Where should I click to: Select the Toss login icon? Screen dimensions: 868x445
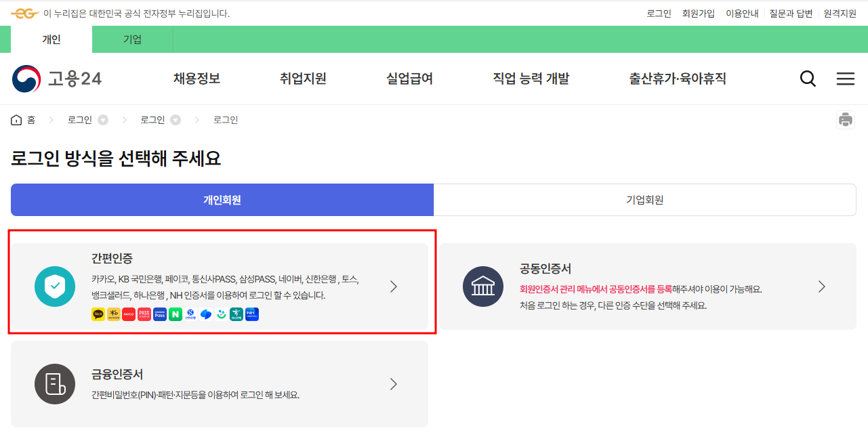[x=205, y=314]
